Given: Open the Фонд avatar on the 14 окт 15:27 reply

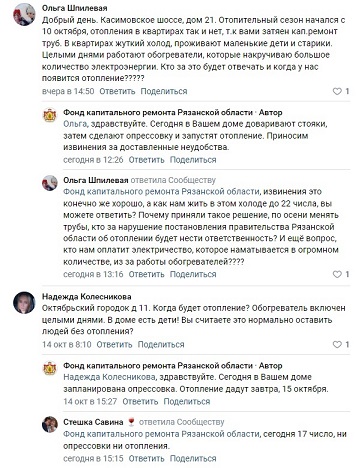Looking at the screenshot, I should (x=50, y=369).
